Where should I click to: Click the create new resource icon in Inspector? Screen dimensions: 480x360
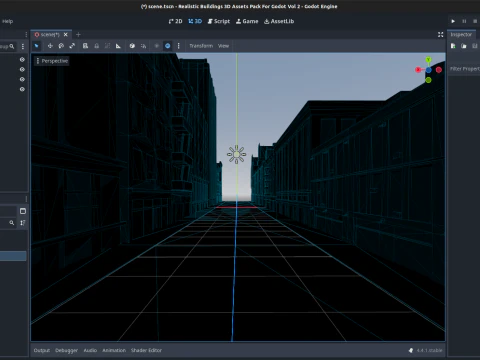453,46
